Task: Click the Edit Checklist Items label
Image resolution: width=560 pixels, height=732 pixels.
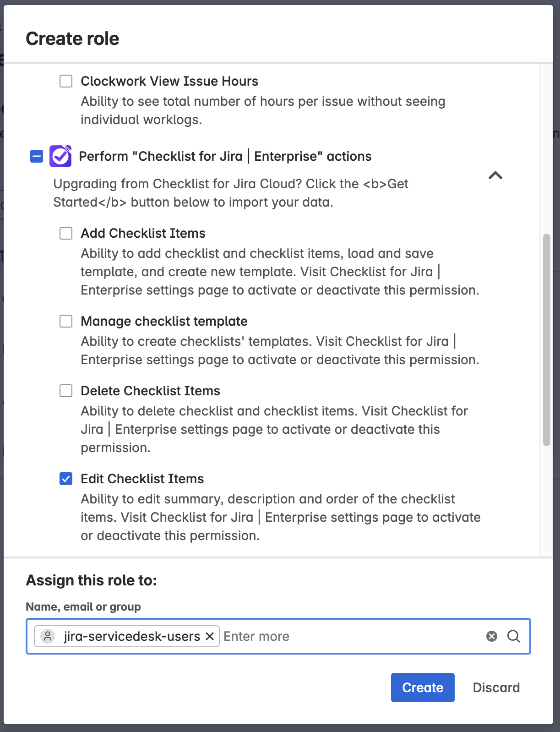Action: pos(142,479)
